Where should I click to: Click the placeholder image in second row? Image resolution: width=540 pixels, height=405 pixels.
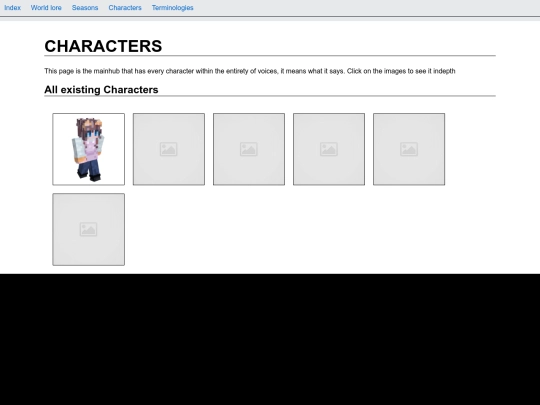tap(89, 229)
